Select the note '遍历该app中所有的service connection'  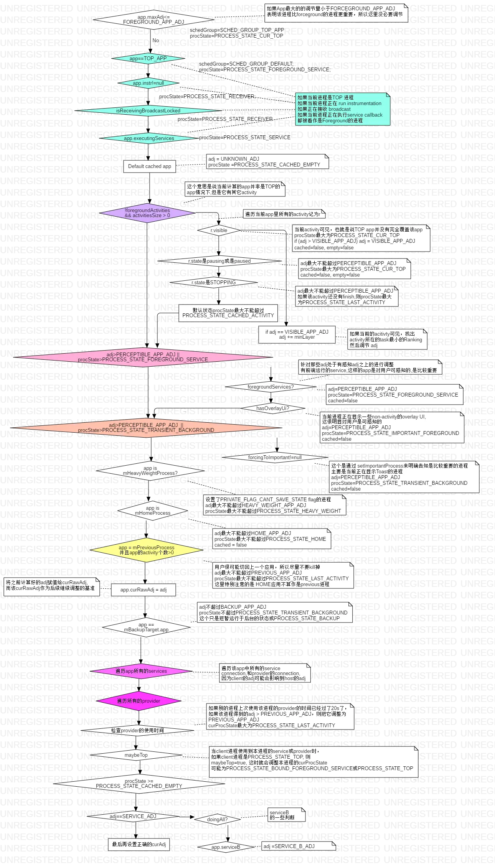tap(265, 673)
